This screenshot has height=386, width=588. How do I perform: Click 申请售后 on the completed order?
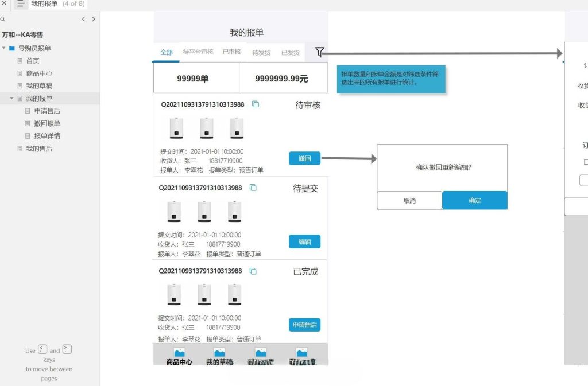coord(304,325)
